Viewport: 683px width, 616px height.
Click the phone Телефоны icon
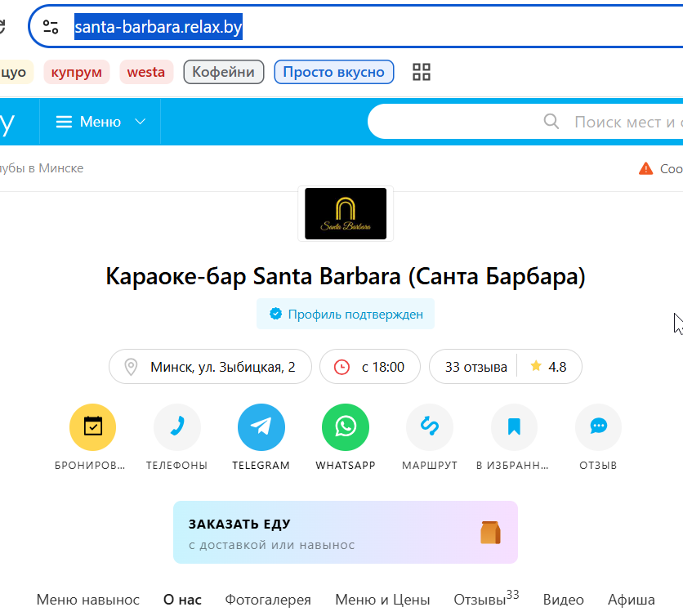tap(176, 427)
